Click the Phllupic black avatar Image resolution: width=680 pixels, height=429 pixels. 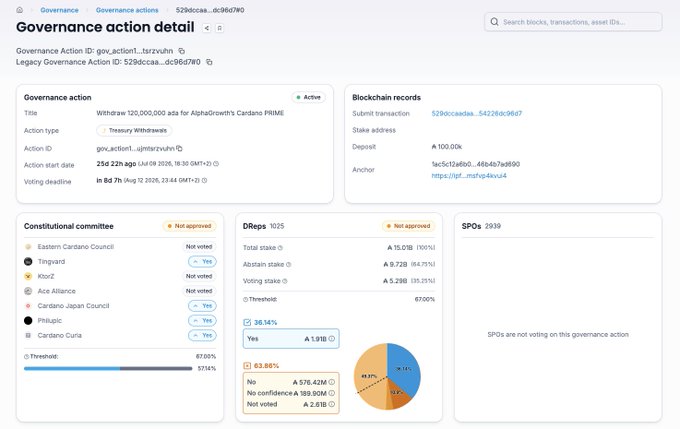coord(28,321)
